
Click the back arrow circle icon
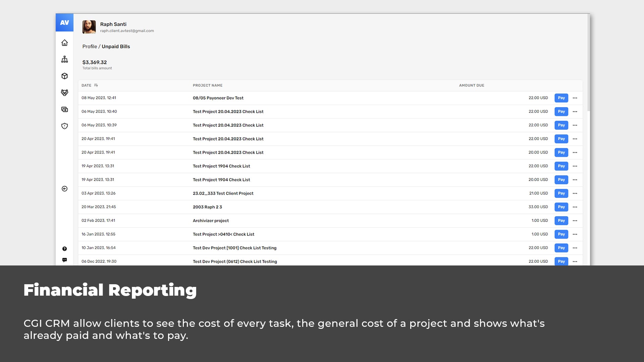64,189
